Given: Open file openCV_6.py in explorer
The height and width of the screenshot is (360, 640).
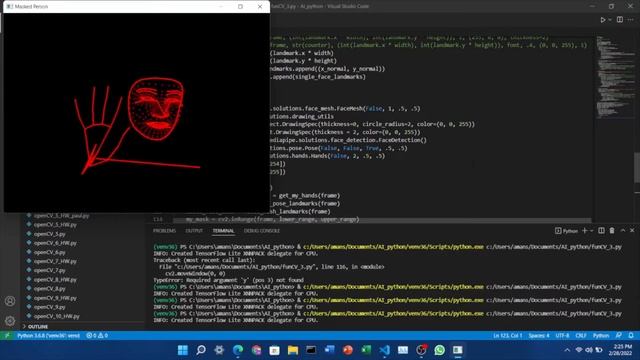Looking at the screenshot, I should pos(50,252).
